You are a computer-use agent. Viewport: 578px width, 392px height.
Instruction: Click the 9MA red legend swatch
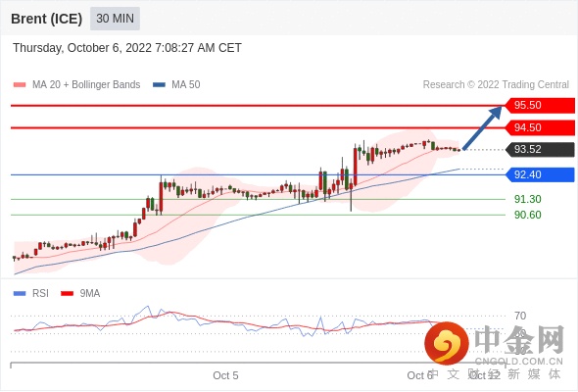pos(67,294)
